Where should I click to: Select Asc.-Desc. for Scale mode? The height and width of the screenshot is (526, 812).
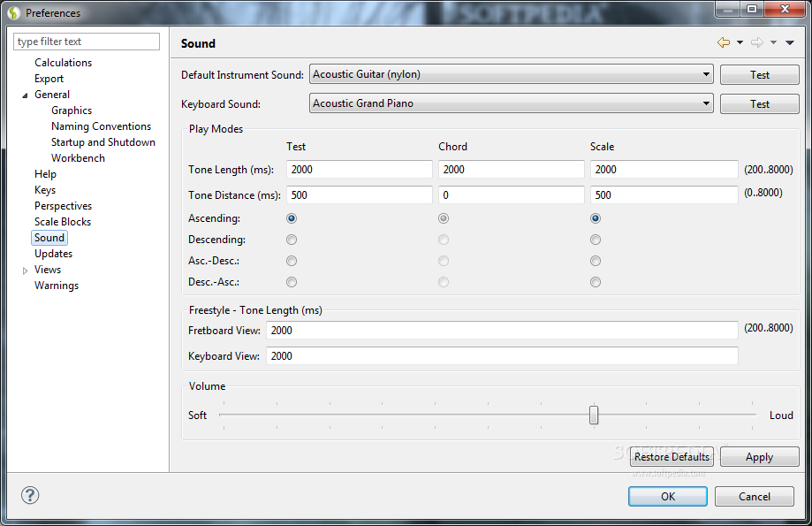pos(596,261)
